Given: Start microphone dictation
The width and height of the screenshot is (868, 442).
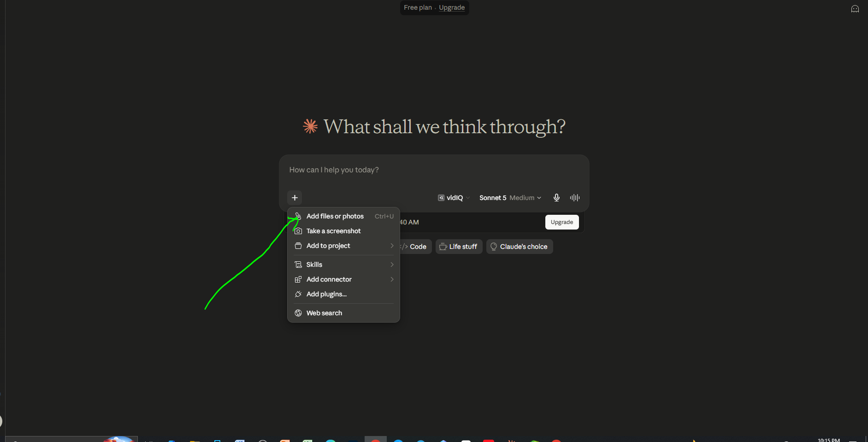Looking at the screenshot, I should (556, 198).
